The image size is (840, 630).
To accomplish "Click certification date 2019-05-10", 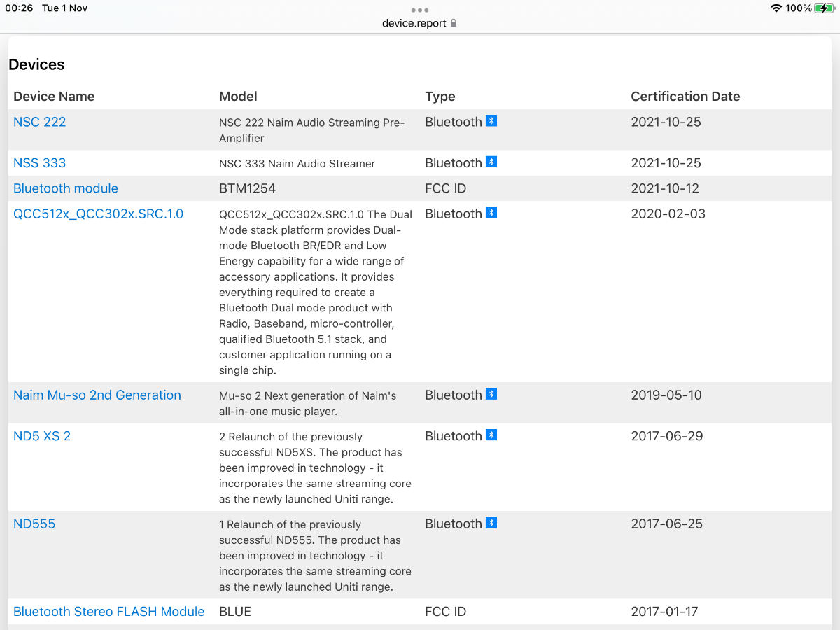I will pos(666,395).
